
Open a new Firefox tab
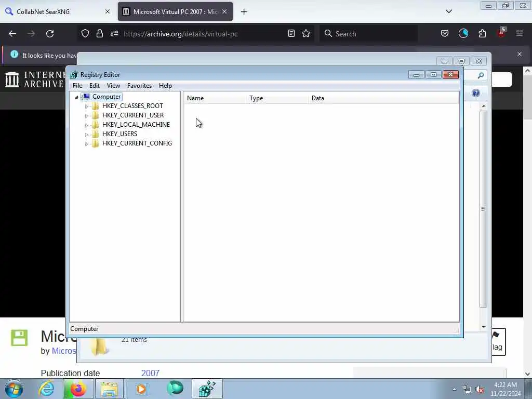[244, 12]
